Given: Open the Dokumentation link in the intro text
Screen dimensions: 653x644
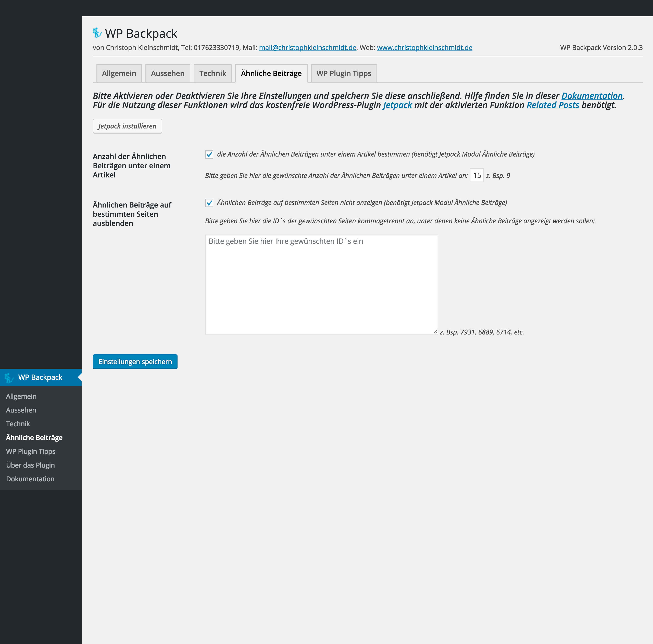Looking at the screenshot, I should point(592,96).
